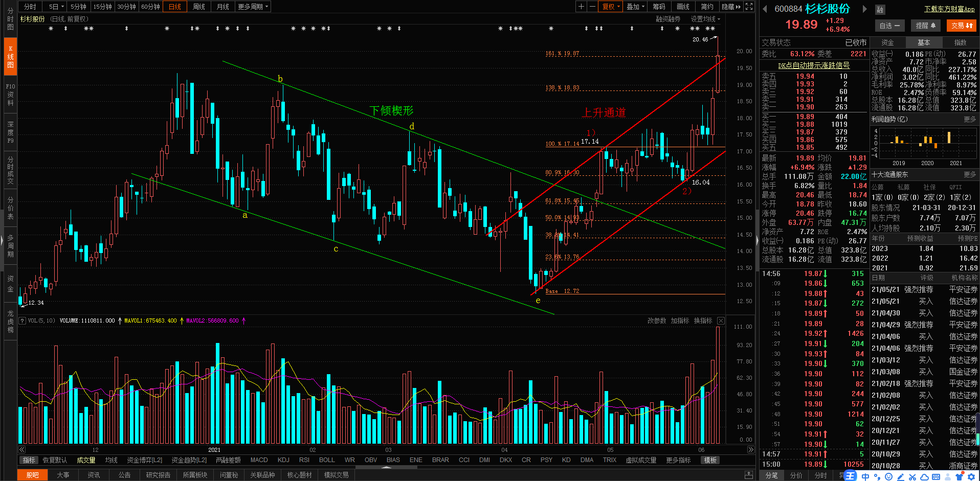Viewport: 980px width, 481px height.
Task: Expand 利润趋势 更多 link
Action: (x=970, y=119)
